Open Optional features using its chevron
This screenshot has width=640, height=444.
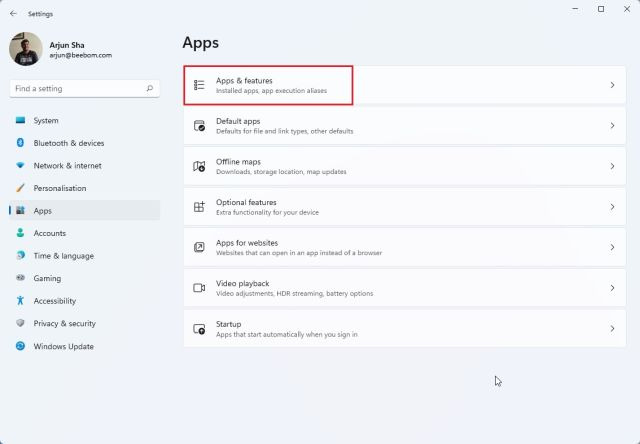(x=612, y=206)
